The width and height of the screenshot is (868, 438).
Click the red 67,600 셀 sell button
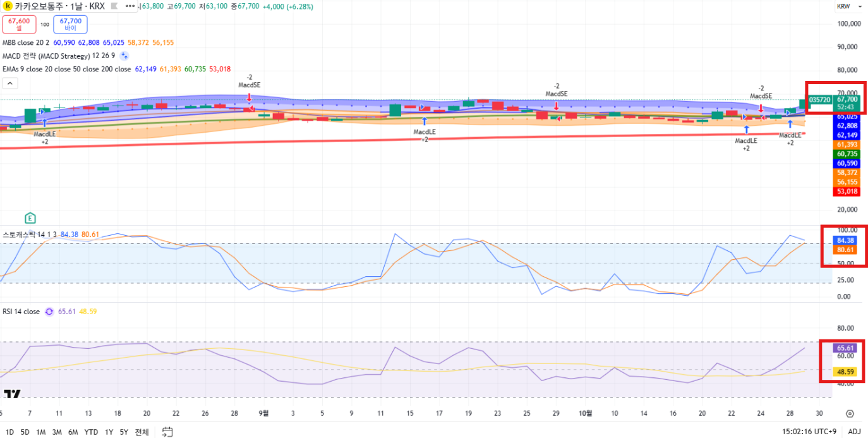[19, 25]
